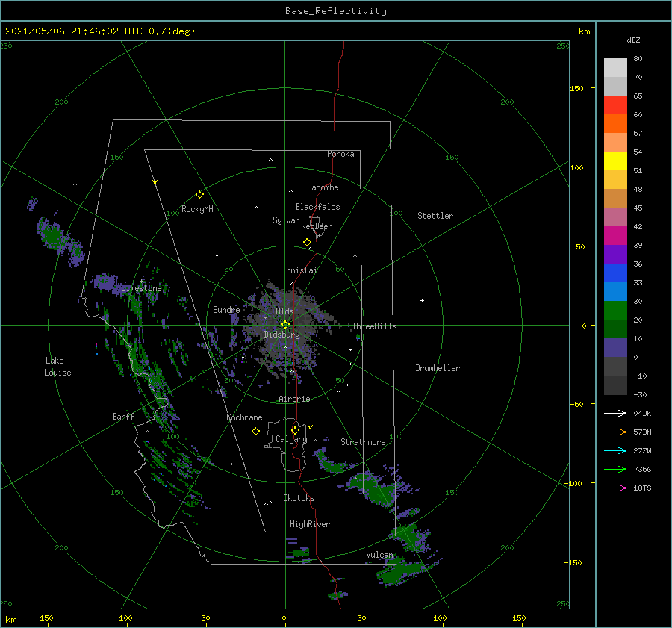
Task: Click the Okotoks city label
Action: click(299, 497)
